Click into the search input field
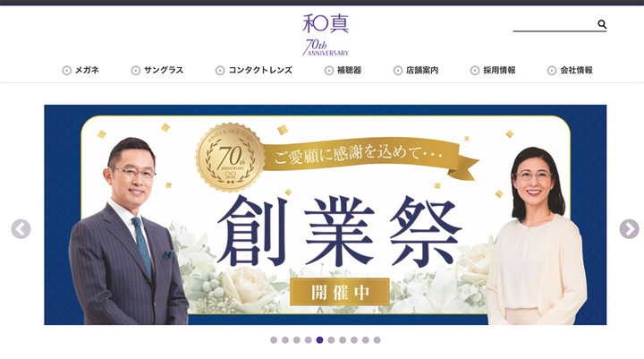The image size is (644, 359). coord(555,24)
